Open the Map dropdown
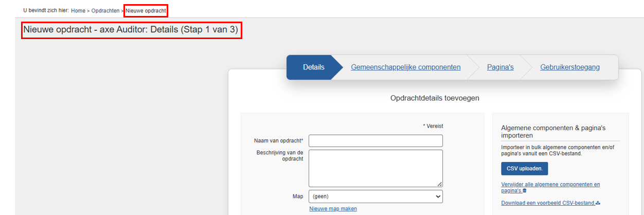The width and height of the screenshot is (644, 215). pos(375,196)
